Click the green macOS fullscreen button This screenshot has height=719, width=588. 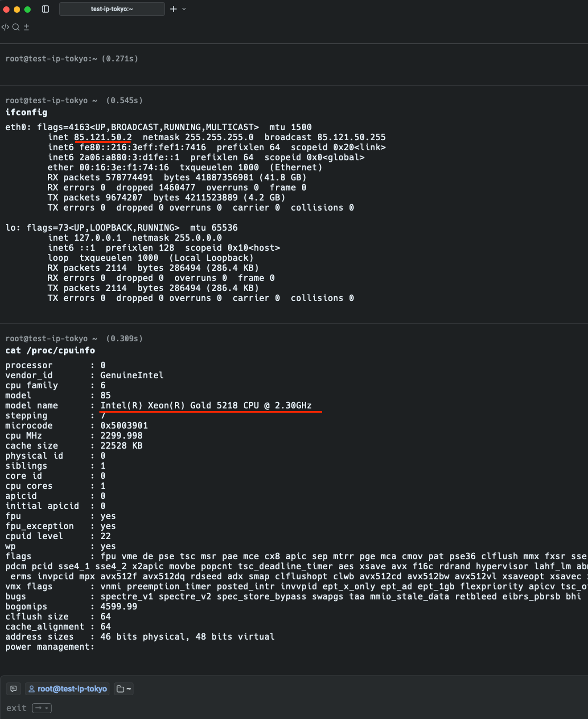click(x=27, y=9)
